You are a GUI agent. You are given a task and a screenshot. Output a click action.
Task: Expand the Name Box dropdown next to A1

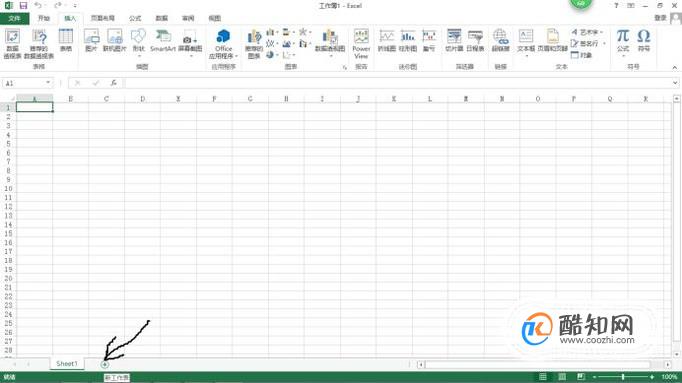[x=48, y=83]
